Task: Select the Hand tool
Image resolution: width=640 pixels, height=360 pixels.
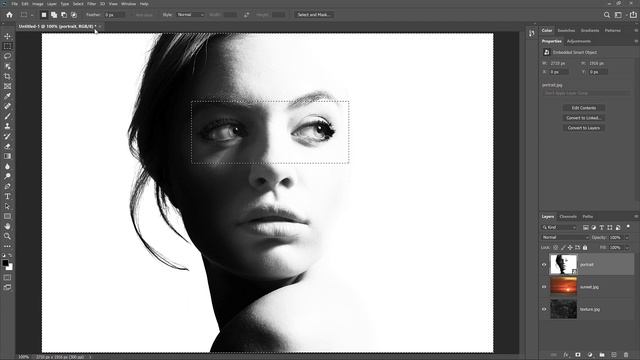Action: coord(7,226)
